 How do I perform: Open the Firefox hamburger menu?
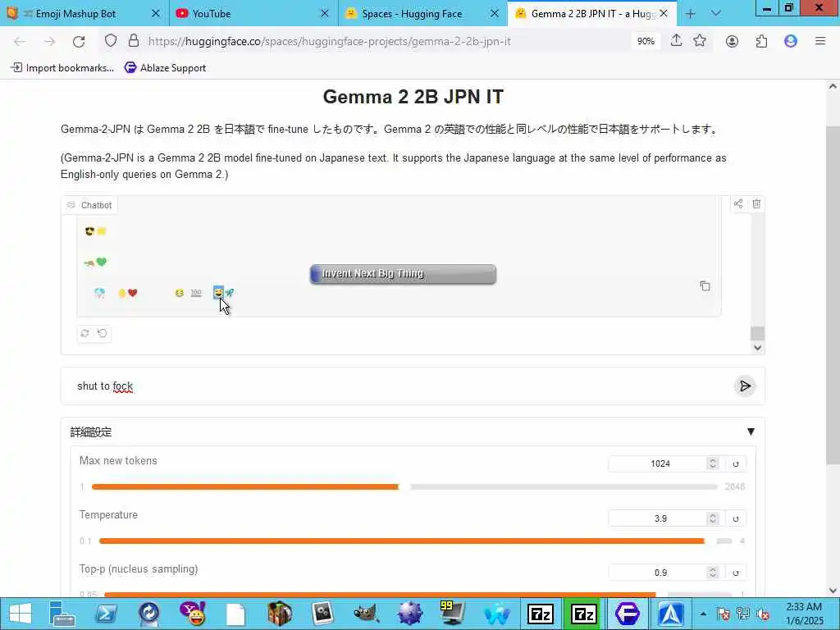click(820, 41)
